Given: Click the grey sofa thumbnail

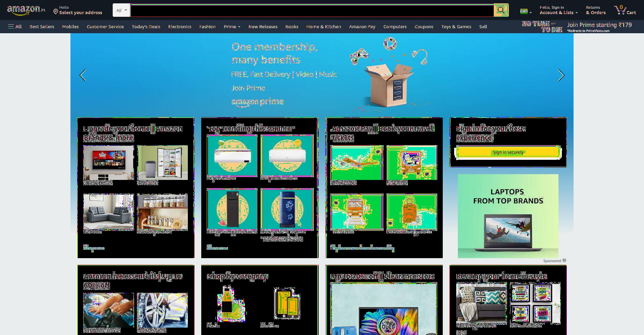Looking at the screenshot, I should tap(108, 211).
